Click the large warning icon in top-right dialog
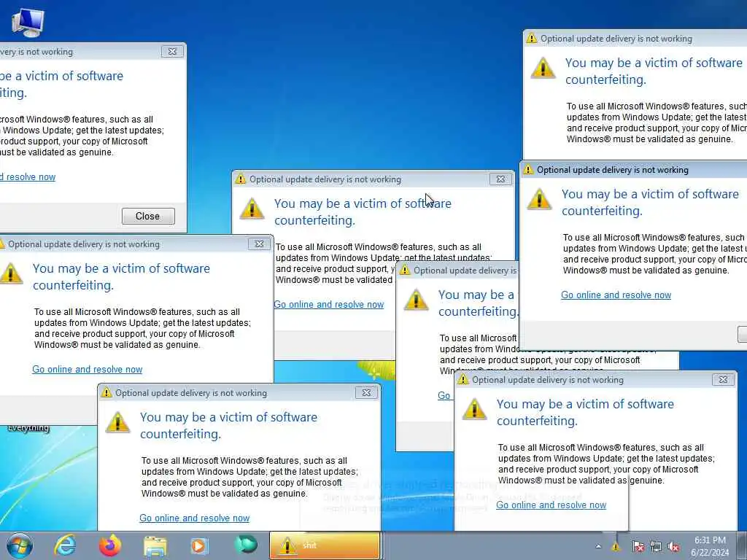Image resolution: width=747 pixels, height=560 pixels. [543, 68]
